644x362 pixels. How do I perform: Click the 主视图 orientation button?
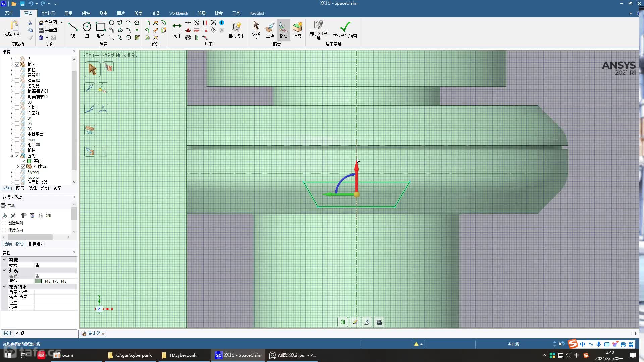[x=48, y=22]
